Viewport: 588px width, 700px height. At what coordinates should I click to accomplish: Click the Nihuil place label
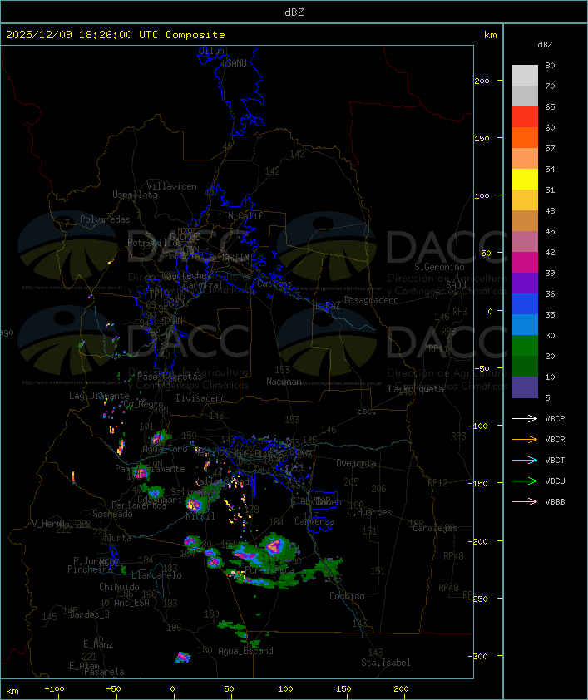point(200,516)
